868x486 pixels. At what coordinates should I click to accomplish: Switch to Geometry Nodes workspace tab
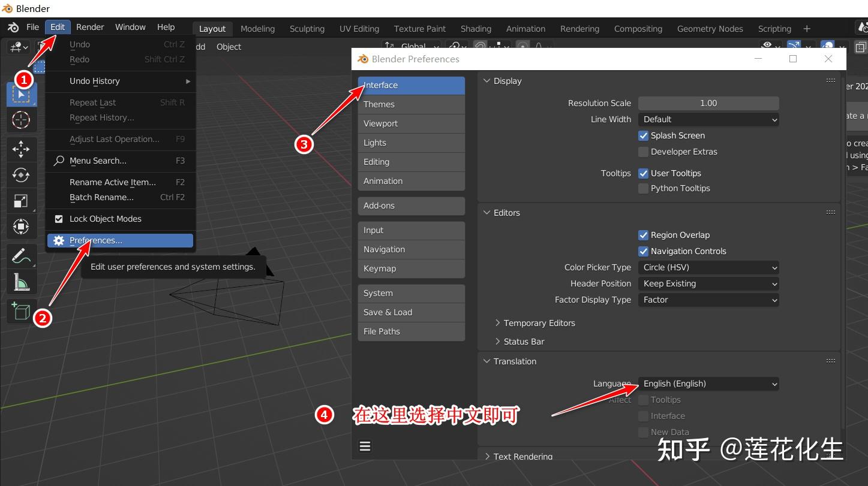coord(710,29)
